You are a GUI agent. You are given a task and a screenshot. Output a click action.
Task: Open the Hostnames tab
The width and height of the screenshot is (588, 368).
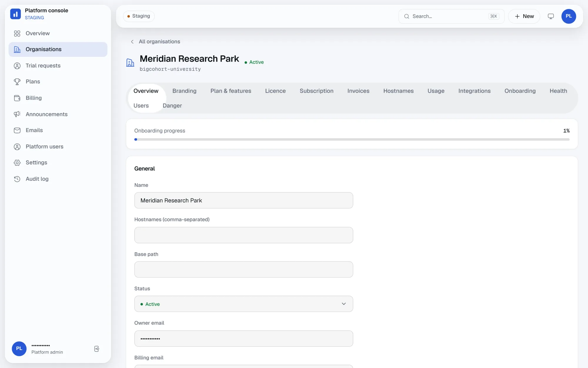pos(398,91)
